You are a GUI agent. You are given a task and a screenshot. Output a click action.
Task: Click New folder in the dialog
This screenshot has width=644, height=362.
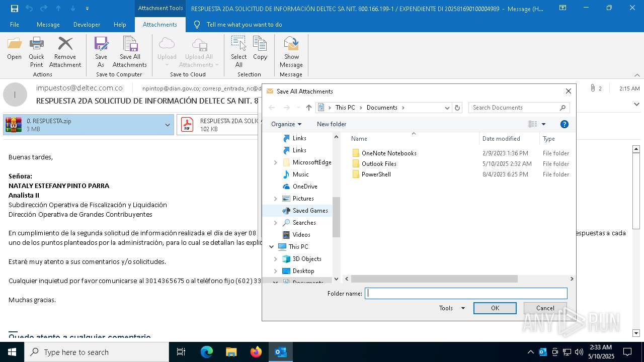pos(332,124)
